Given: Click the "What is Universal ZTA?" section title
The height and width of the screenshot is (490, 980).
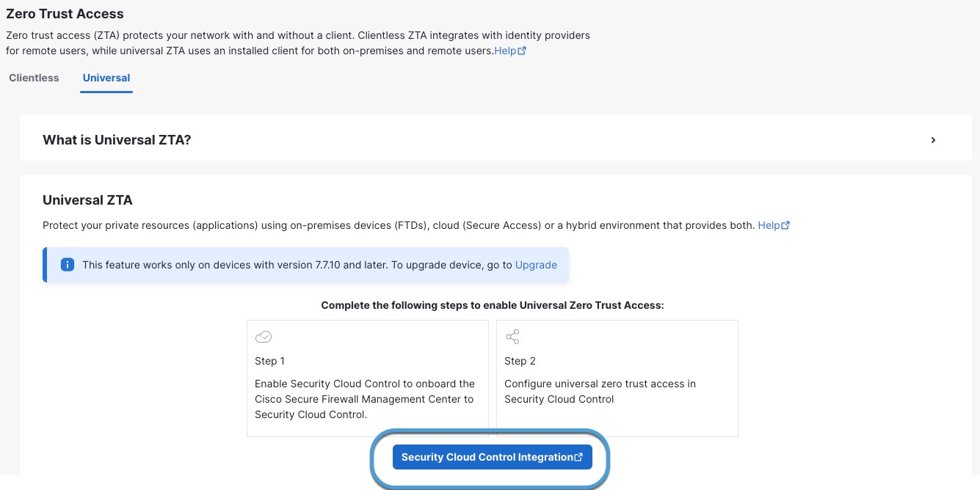Looking at the screenshot, I should 117,140.
